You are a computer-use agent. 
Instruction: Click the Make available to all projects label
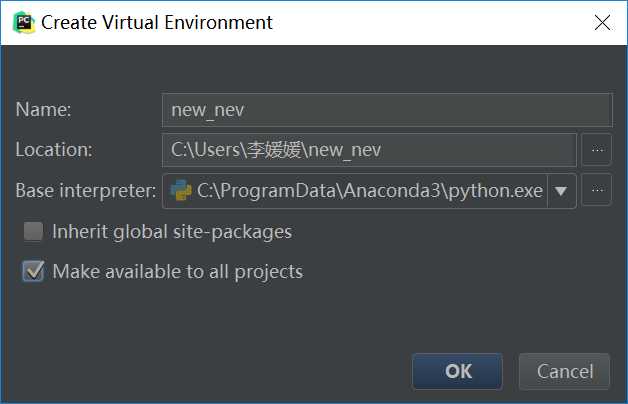(x=178, y=271)
